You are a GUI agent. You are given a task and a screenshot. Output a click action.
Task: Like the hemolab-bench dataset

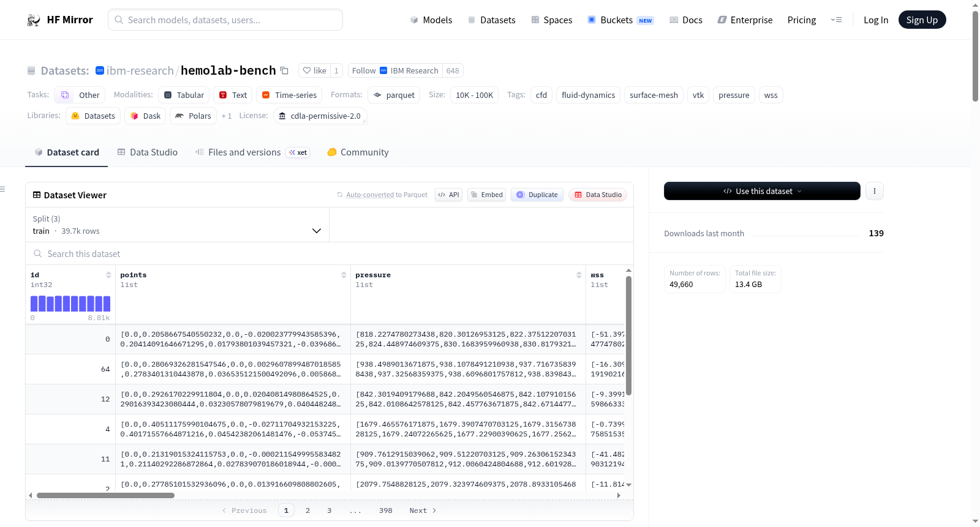(314, 70)
